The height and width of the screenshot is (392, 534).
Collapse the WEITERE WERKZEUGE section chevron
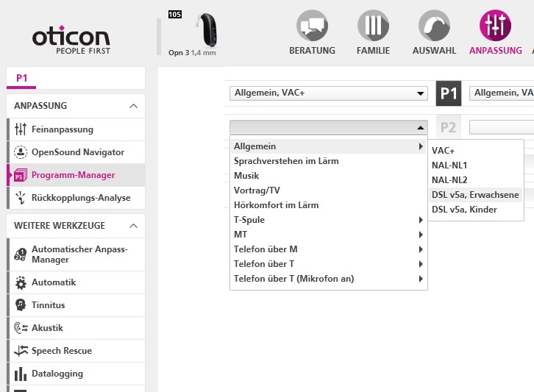tap(134, 226)
